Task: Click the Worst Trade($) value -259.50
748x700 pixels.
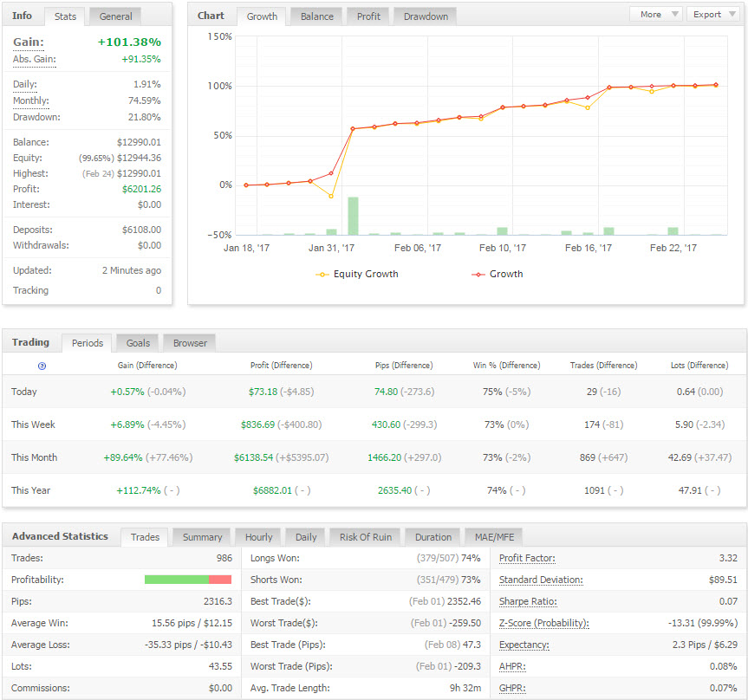Action: pyautogui.click(x=465, y=623)
